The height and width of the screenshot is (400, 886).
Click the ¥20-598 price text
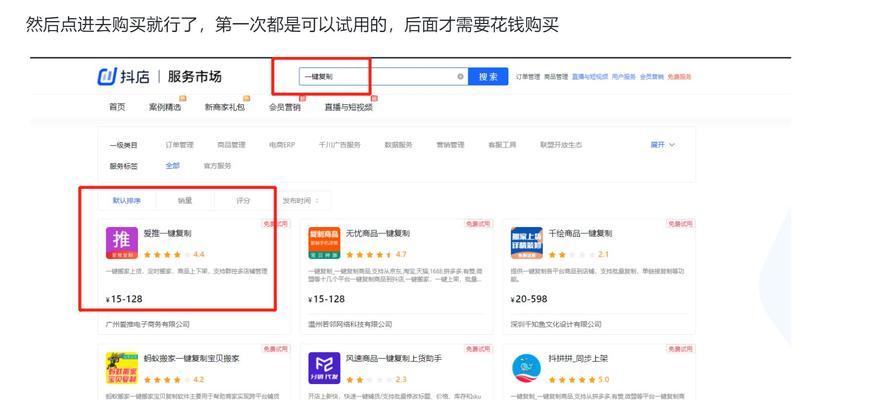point(529,299)
